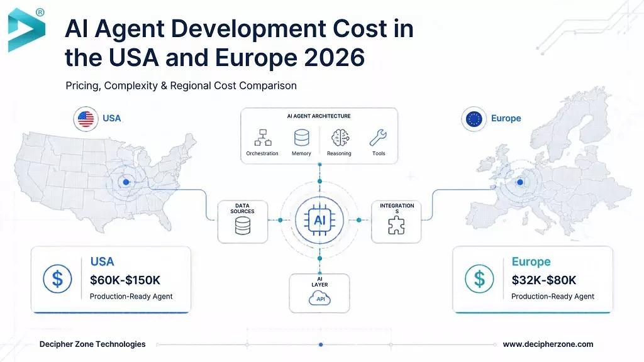The width and height of the screenshot is (644, 362).
Task: Select the Orchestration diagram icon
Action: 263,138
